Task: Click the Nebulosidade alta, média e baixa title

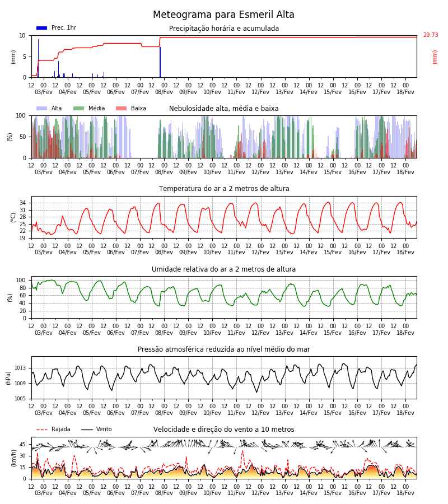Action: tap(224, 109)
